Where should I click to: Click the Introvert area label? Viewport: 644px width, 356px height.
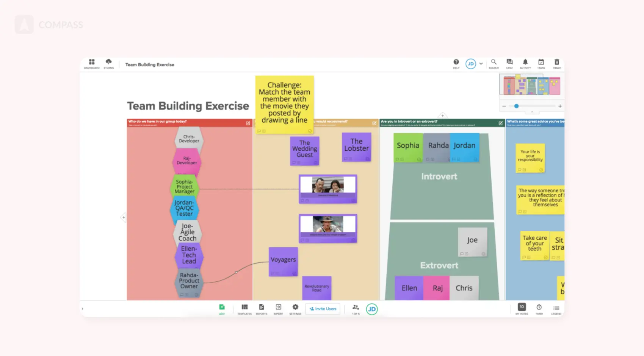point(439,176)
